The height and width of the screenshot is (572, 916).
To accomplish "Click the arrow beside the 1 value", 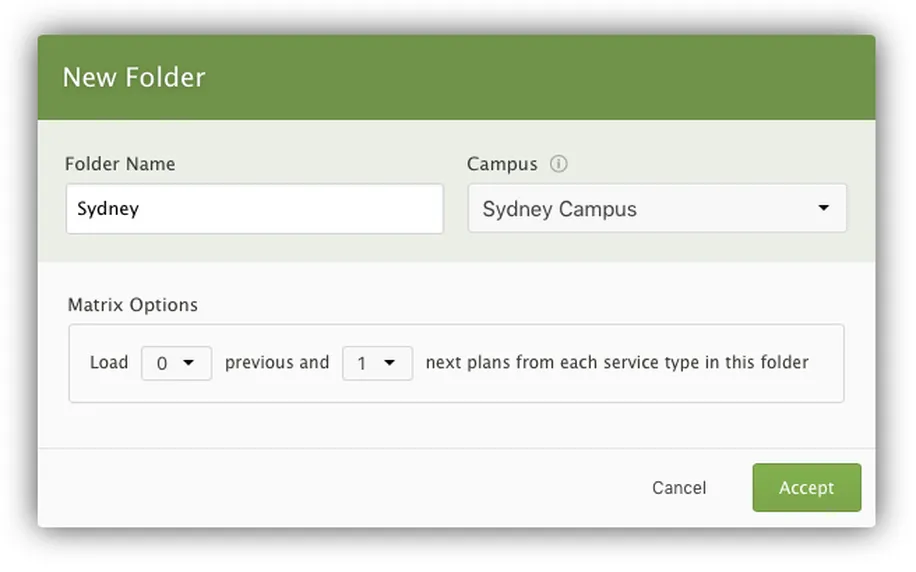I will pyautogui.click(x=390, y=364).
